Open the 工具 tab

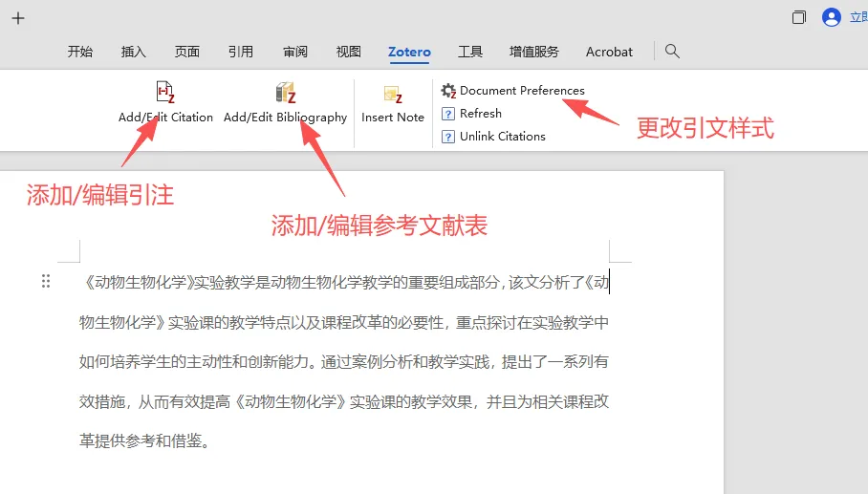(470, 52)
